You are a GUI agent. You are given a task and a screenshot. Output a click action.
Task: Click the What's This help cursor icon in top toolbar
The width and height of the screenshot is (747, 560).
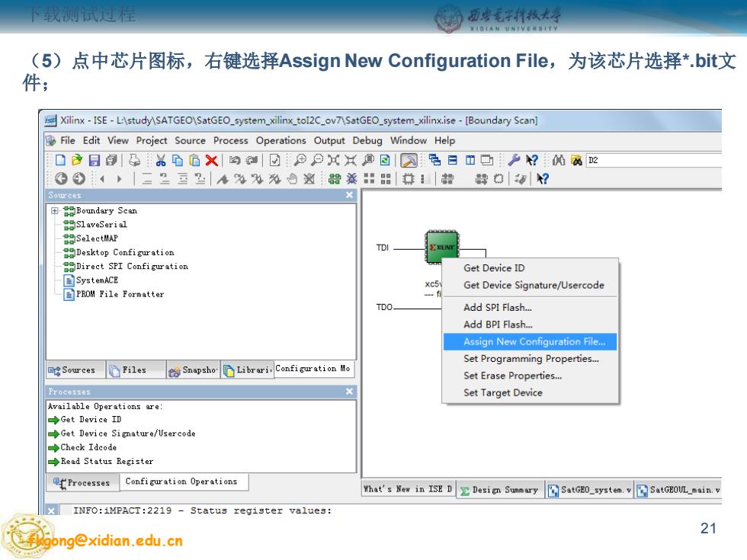pos(531,160)
